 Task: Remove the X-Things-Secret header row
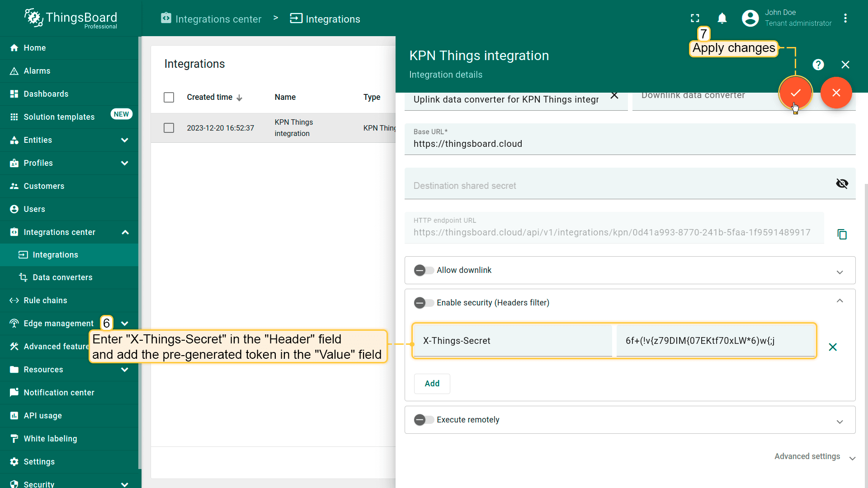click(x=832, y=347)
